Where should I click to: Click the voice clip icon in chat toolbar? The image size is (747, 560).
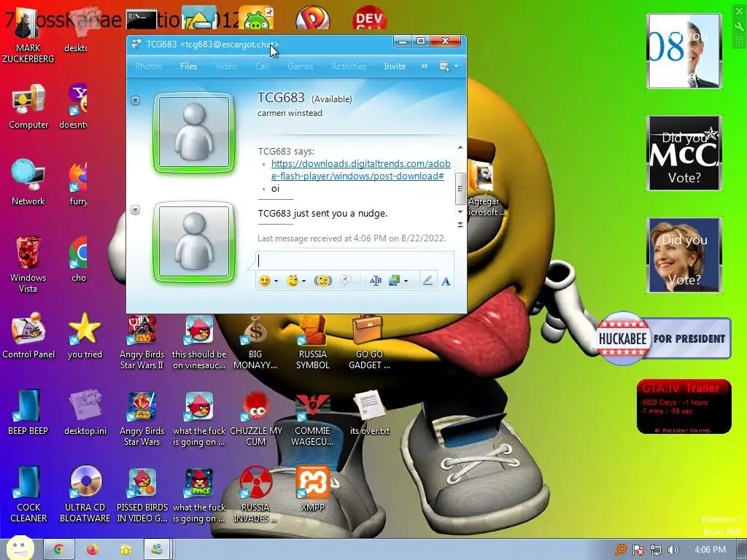pos(346,281)
